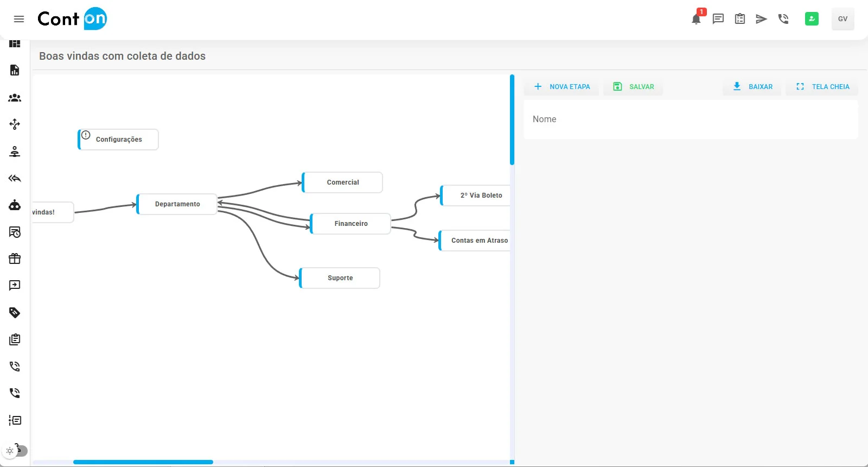
Task: Click the double reply arrows sidebar icon
Action: (15, 178)
